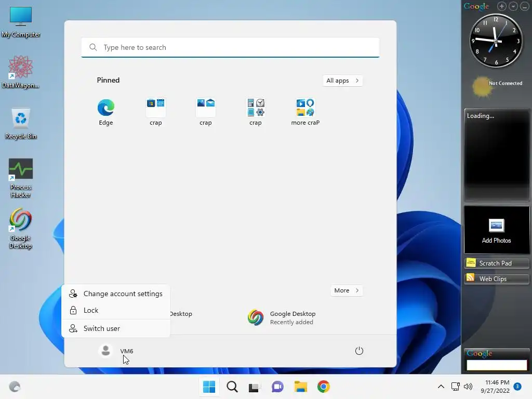Expand All apps list
The height and width of the screenshot is (399, 532).
click(x=342, y=81)
